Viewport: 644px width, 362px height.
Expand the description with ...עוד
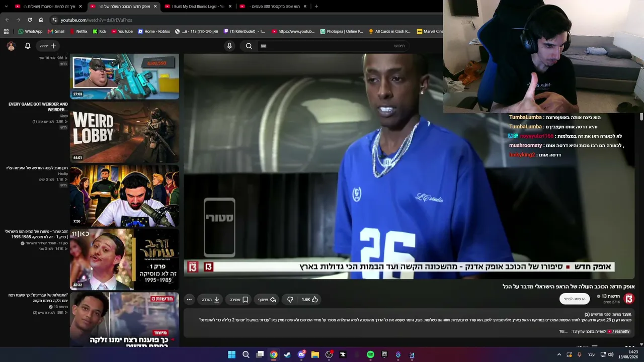coord(563,331)
